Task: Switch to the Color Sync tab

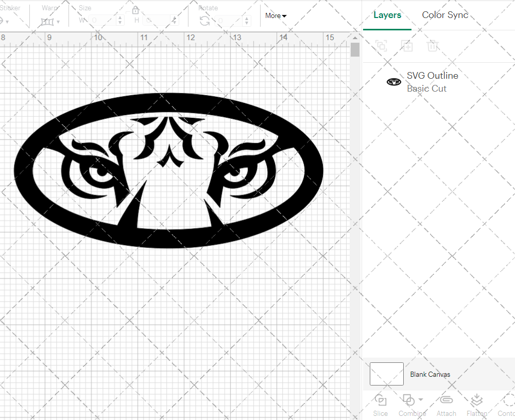Action: point(445,15)
